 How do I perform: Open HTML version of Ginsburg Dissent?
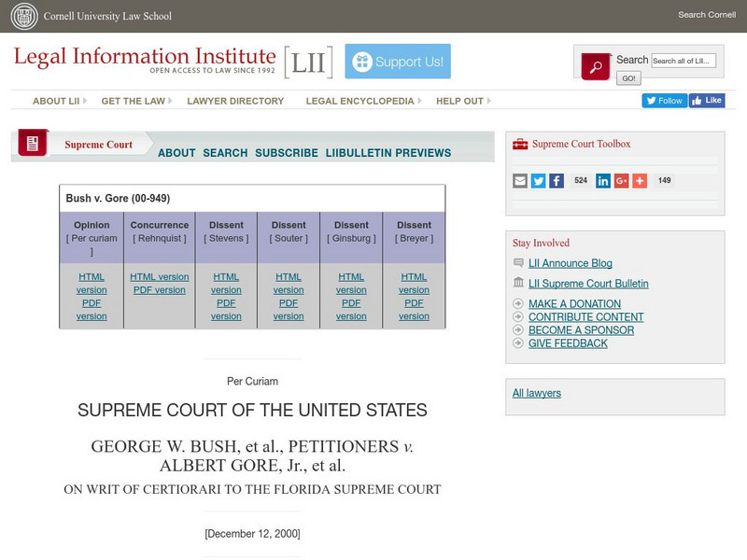tap(351, 284)
